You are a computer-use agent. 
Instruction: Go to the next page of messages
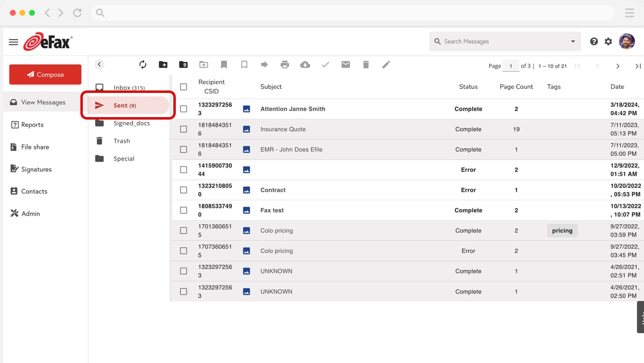click(618, 66)
